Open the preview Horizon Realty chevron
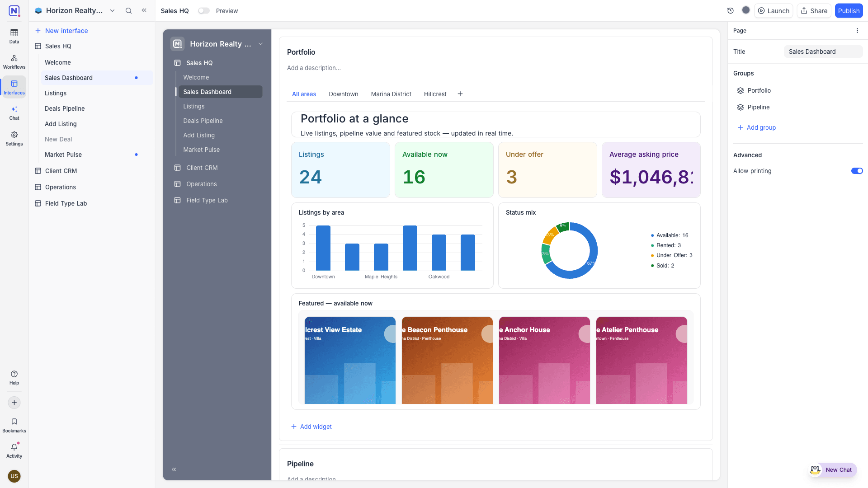Image resolution: width=868 pixels, height=488 pixels. [x=261, y=44]
